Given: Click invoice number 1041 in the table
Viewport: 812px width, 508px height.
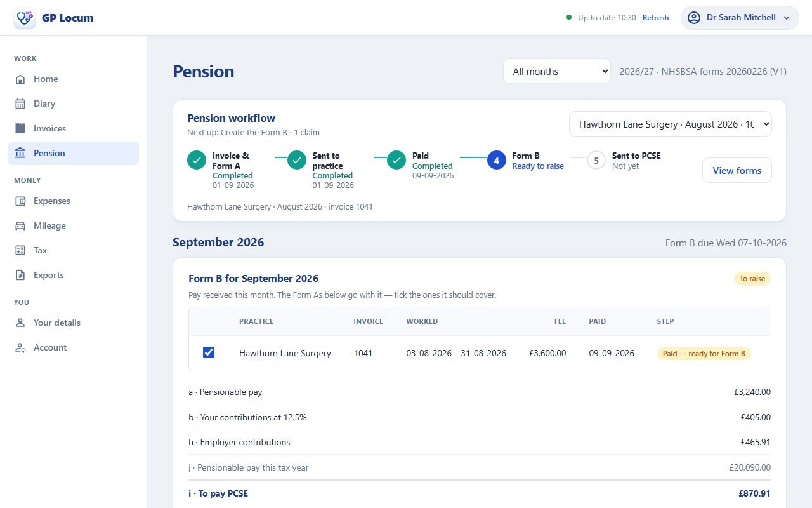Looking at the screenshot, I should pos(363,353).
